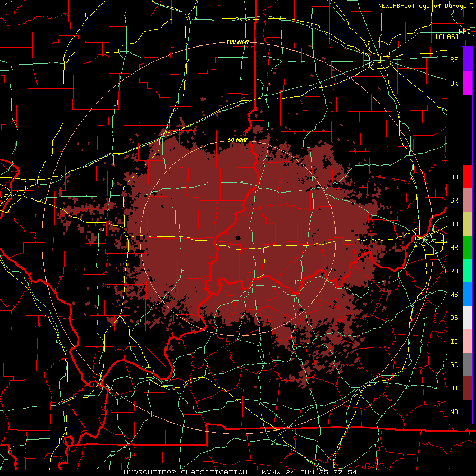The height and width of the screenshot is (476, 476).
Task: Select the 'ND' legend label
Action: click(454, 412)
